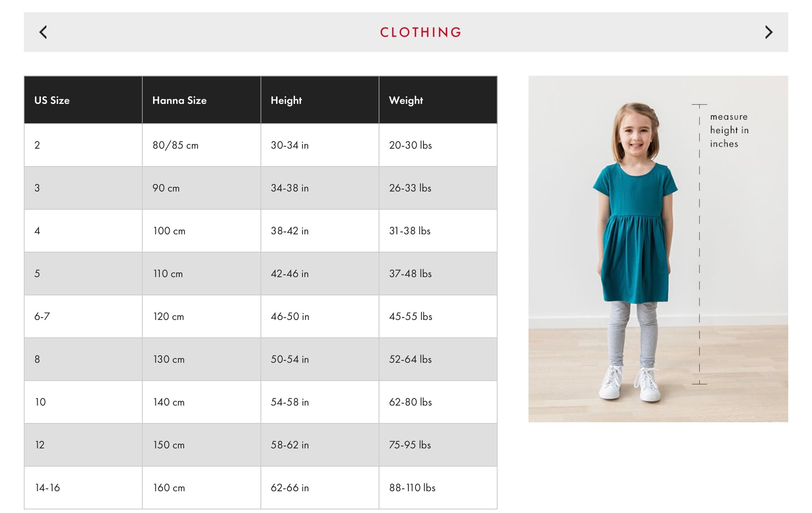Click the 20-30 lbs weight cell

tap(410, 146)
